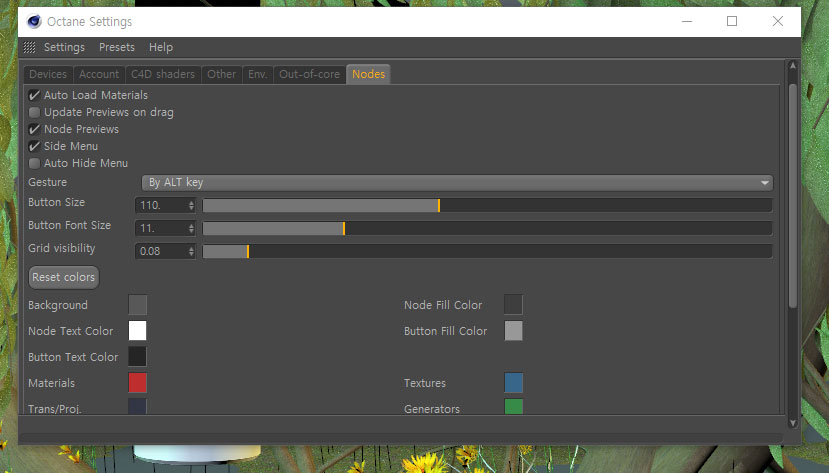829x473 pixels.
Task: Click the Grid visibility stepper arrows
Action: pyautogui.click(x=191, y=251)
